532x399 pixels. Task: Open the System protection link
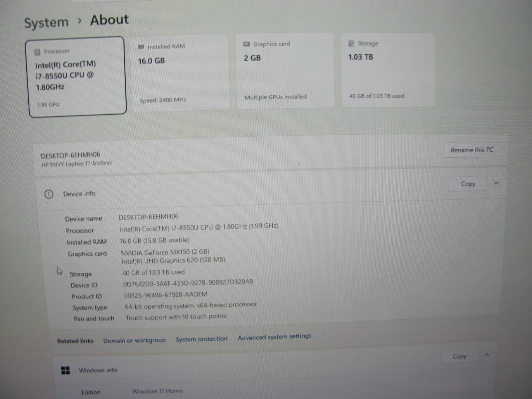[201, 339]
